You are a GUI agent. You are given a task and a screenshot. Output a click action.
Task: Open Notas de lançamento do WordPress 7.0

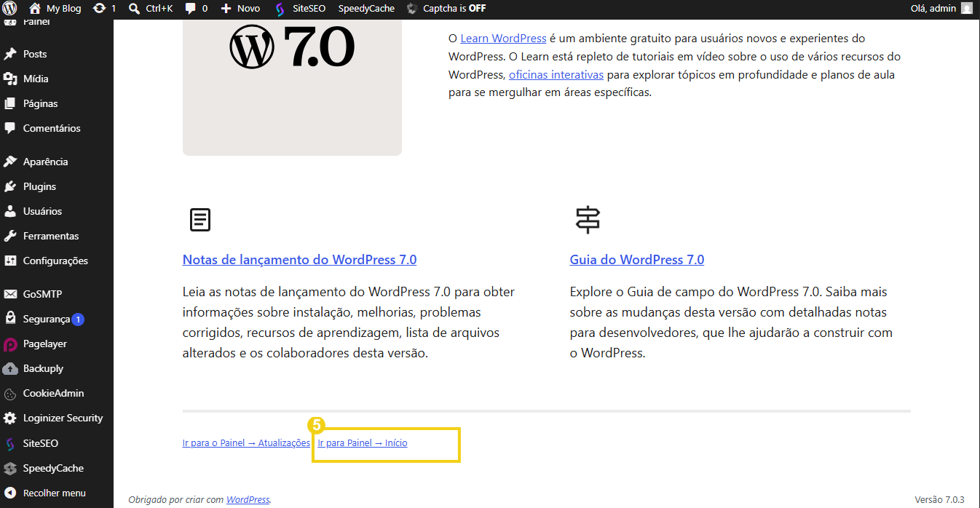tap(299, 260)
